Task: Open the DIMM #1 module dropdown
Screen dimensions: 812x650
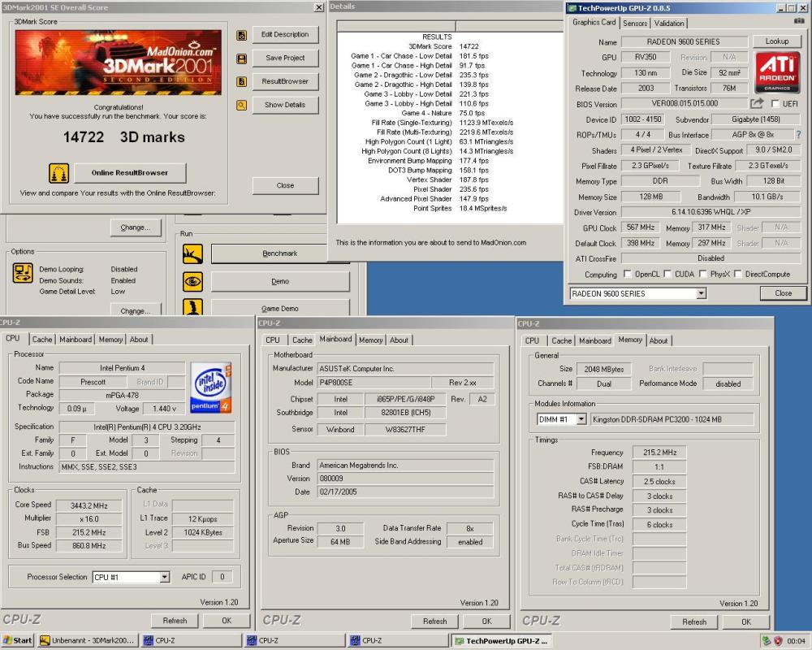Action: (x=581, y=418)
